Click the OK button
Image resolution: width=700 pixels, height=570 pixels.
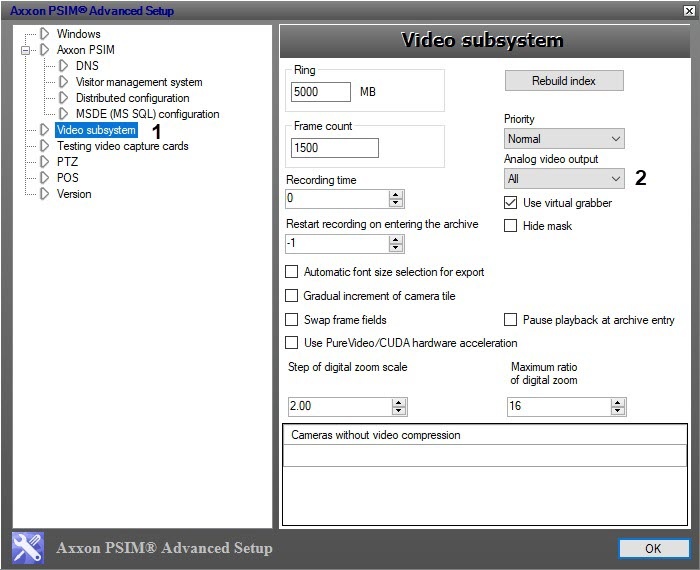coord(653,548)
